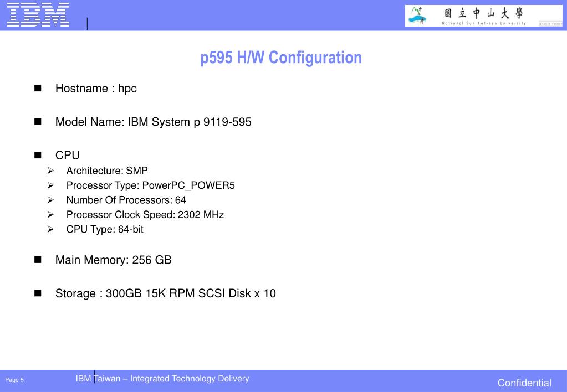Click the slide title p595 H/W Configuration
The height and width of the screenshot is (392, 567).
[281, 58]
